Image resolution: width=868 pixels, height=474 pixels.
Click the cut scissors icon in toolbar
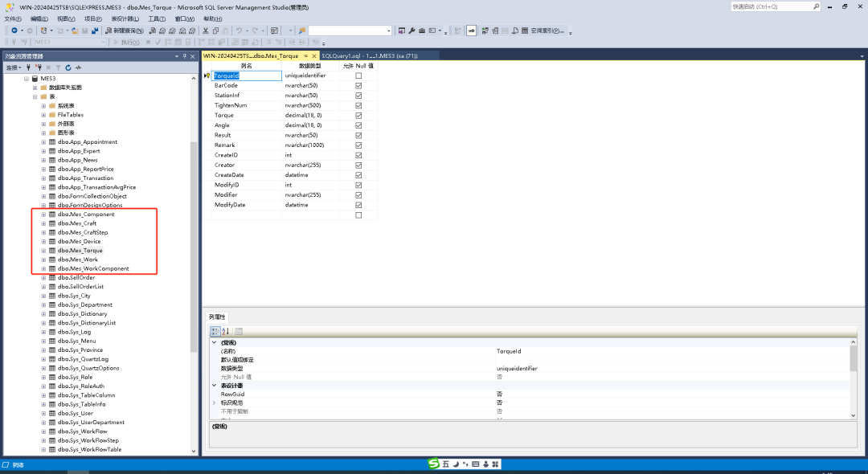(206, 31)
